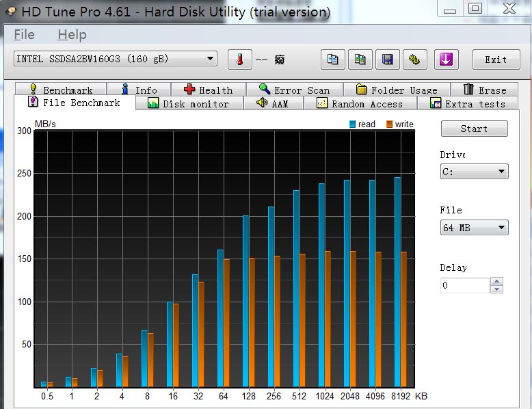Click the purple download arrow icon

click(446, 60)
